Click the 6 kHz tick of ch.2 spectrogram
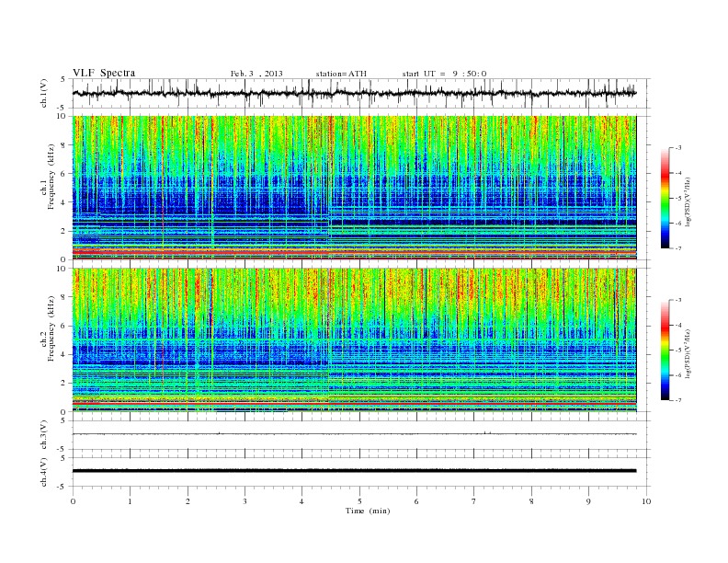 [63, 326]
